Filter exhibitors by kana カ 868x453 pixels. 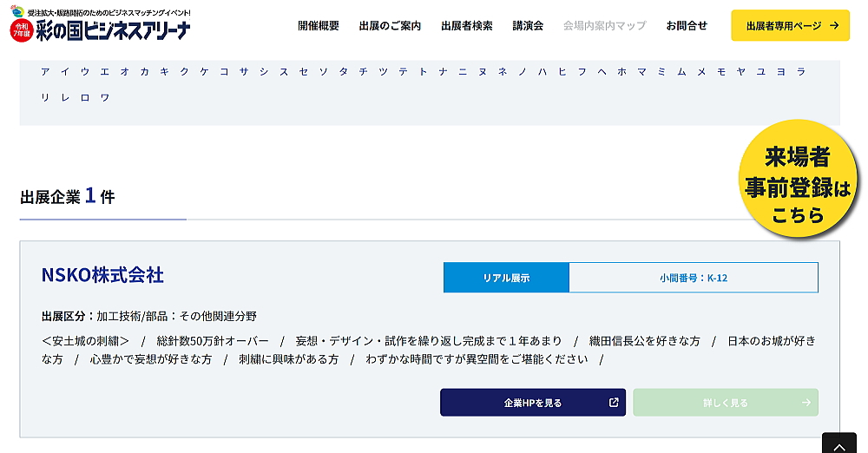click(144, 72)
